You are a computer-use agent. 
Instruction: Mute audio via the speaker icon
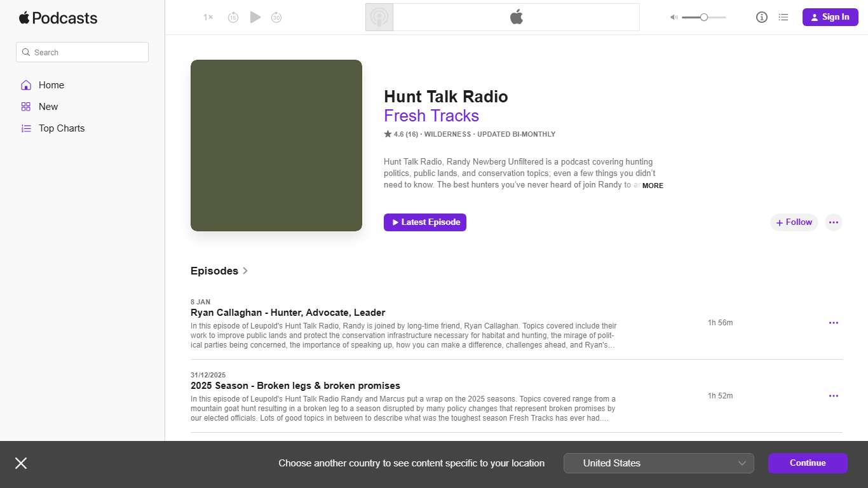(x=673, y=17)
